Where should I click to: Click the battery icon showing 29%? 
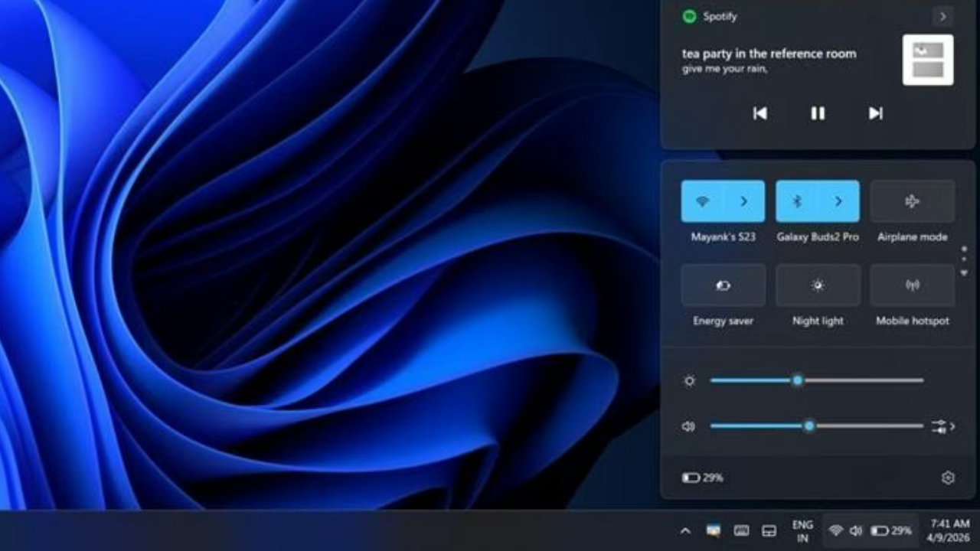692,477
